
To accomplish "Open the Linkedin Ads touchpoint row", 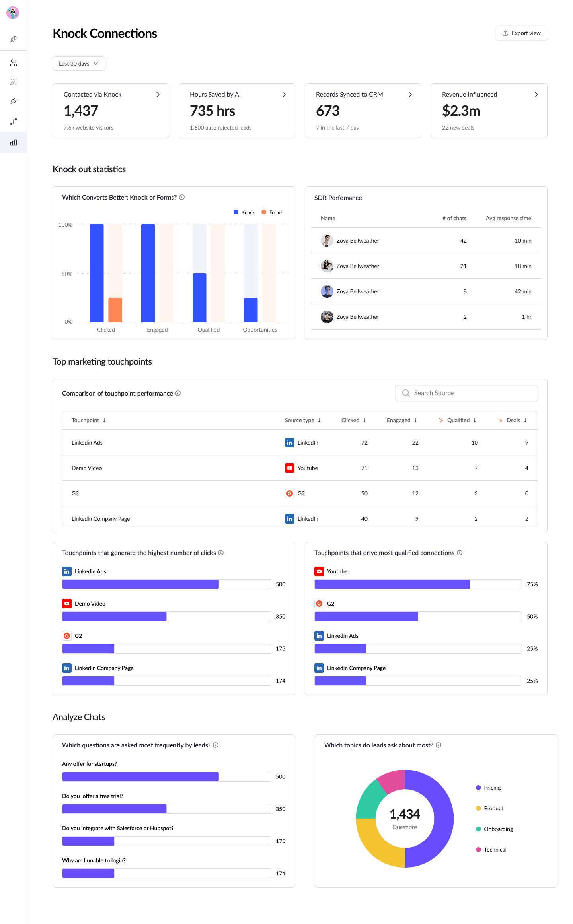I will click(87, 443).
